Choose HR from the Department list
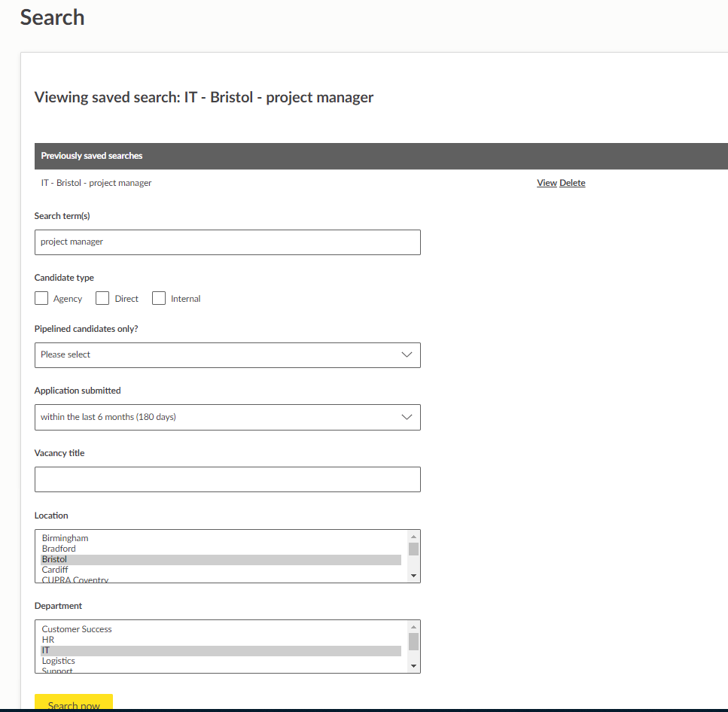The height and width of the screenshot is (712, 728). 48,640
